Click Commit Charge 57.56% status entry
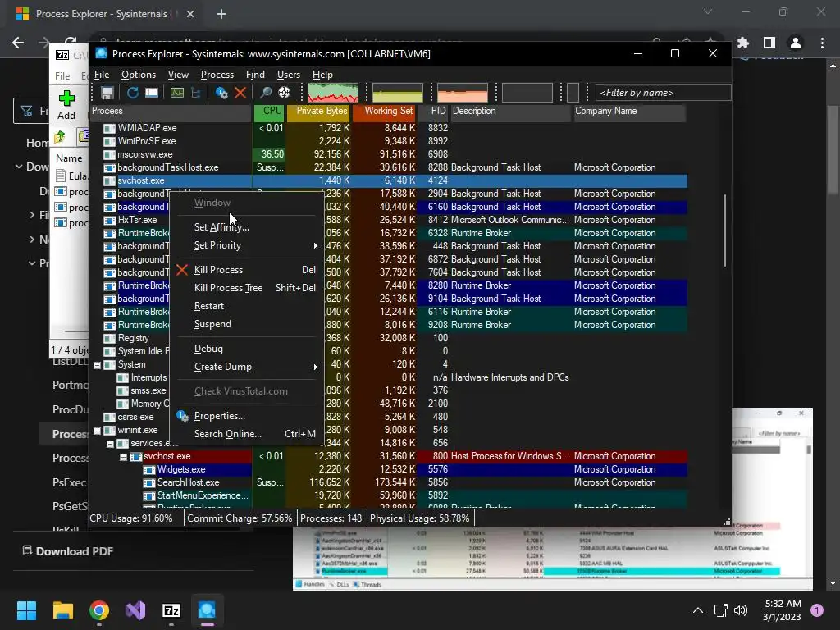The width and height of the screenshot is (840, 630). [x=240, y=518]
